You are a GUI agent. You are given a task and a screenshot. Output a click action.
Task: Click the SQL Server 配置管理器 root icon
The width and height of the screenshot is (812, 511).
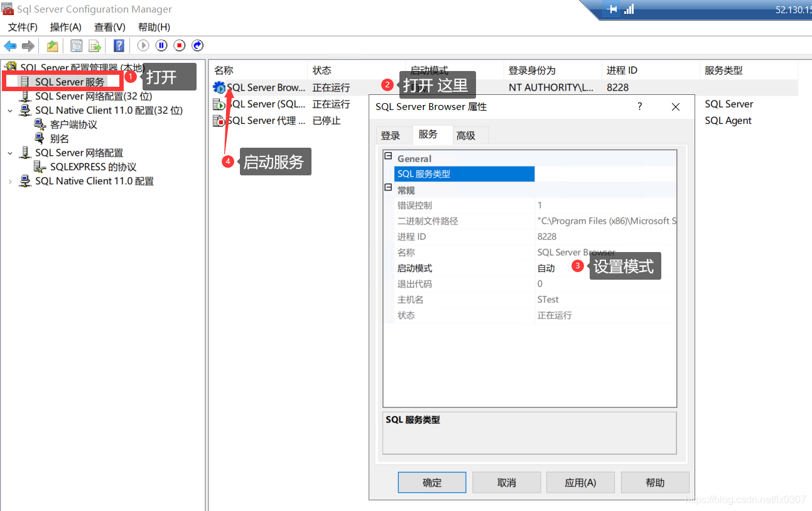pyautogui.click(x=11, y=67)
